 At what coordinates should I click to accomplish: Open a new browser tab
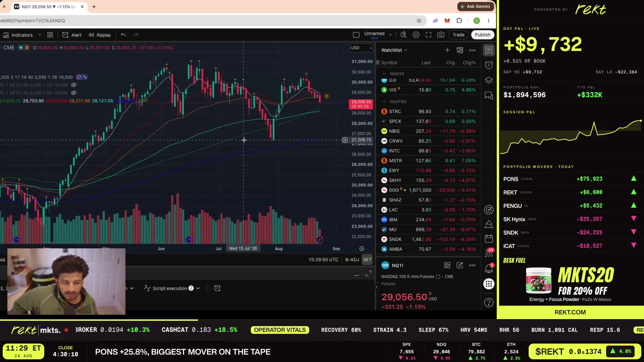[x=94, y=7]
